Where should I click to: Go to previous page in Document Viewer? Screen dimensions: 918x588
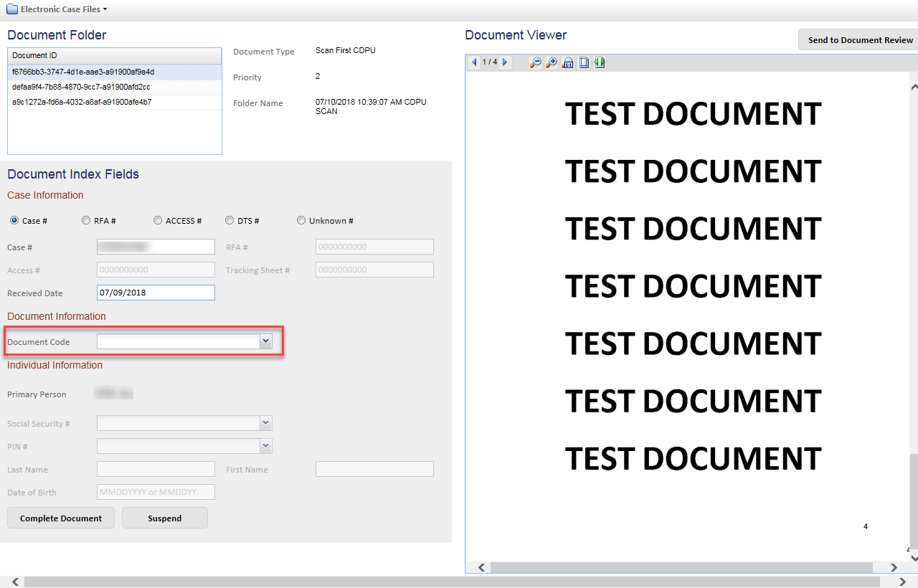coord(474,62)
